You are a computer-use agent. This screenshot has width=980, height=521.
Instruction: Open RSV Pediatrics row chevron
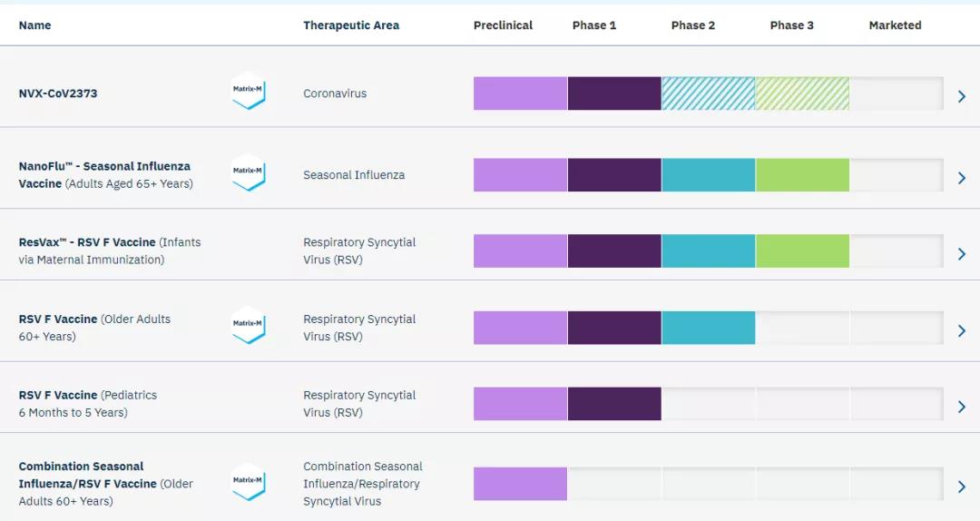click(x=962, y=407)
